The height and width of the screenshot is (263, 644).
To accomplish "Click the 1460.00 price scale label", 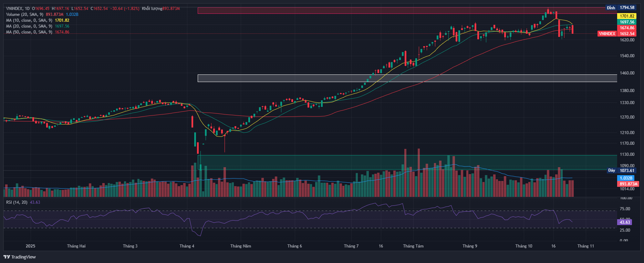I will (627, 73).
